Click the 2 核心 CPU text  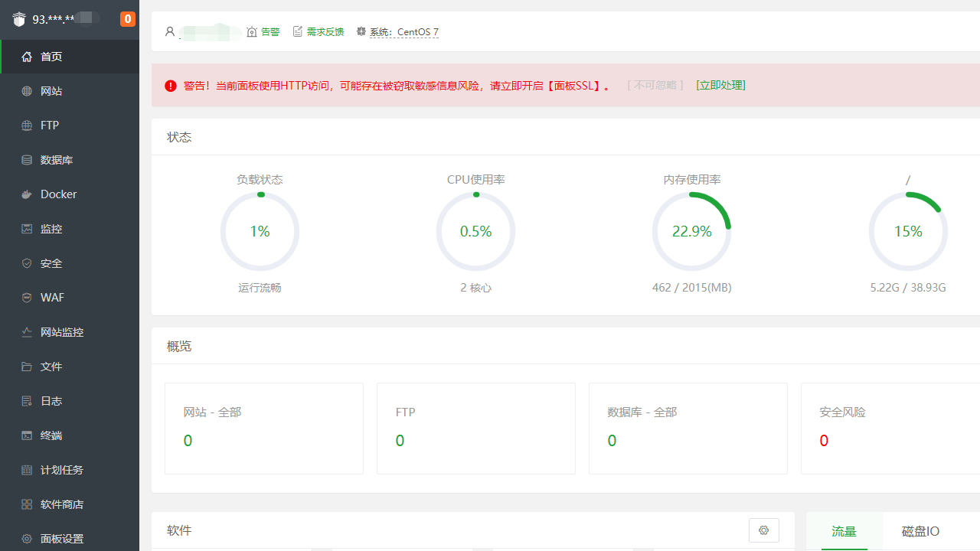[475, 288]
